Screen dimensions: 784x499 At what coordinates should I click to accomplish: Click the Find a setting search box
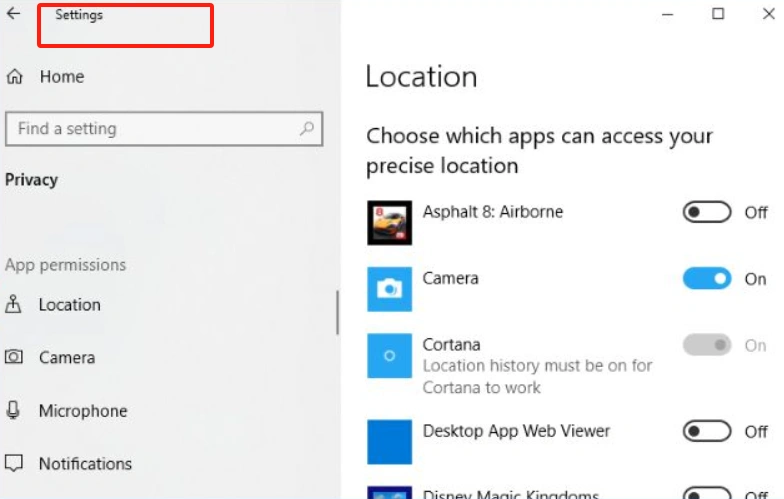(150, 129)
